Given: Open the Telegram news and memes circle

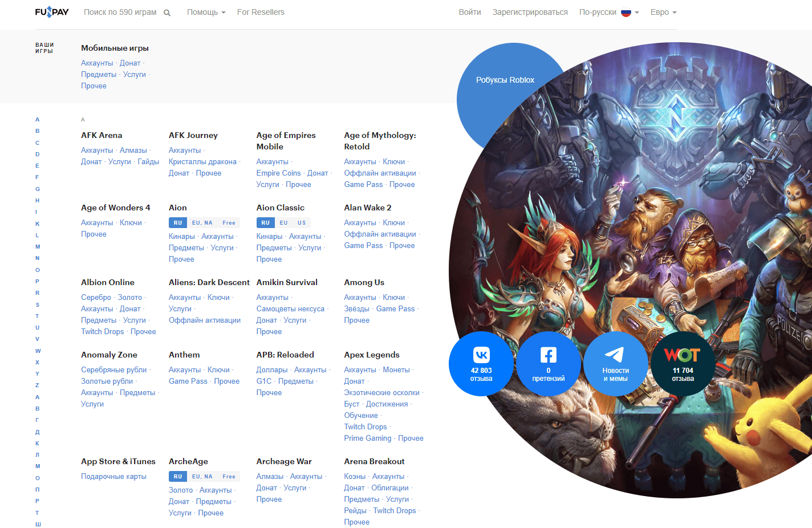Looking at the screenshot, I should [x=616, y=364].
